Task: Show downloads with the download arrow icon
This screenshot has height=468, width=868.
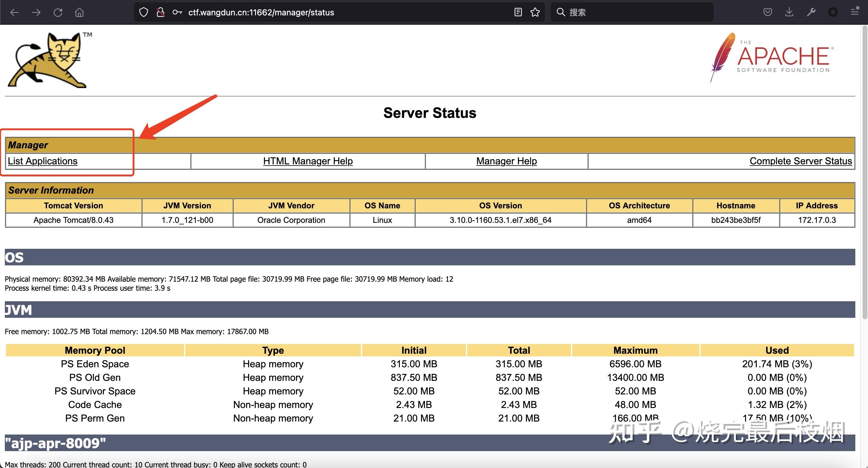Action: tap(789, 12)
